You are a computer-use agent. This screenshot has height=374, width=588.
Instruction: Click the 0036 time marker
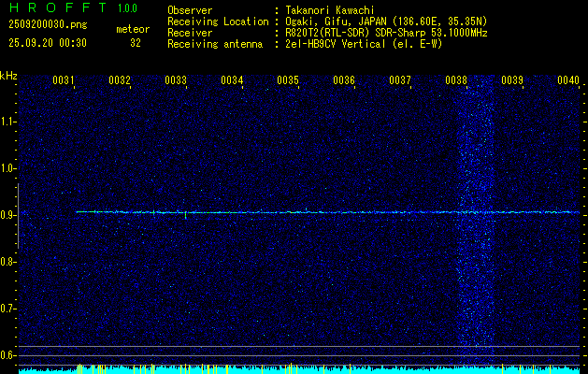pos(344,80)
